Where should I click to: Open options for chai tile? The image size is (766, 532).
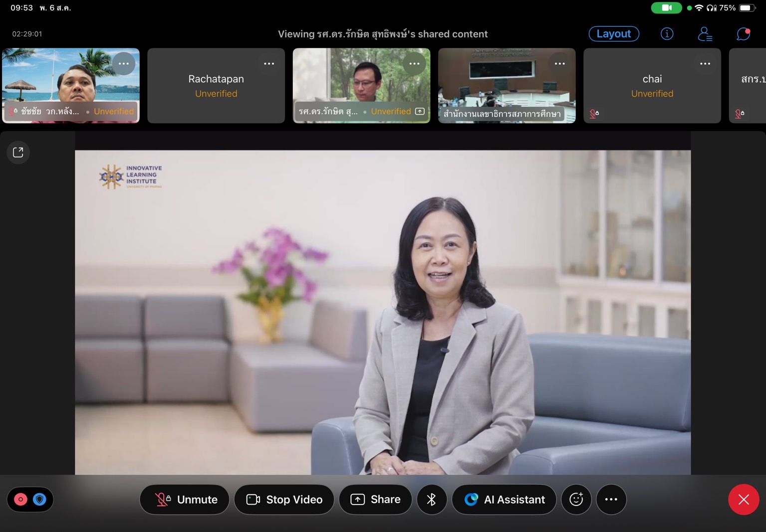[x=705, y=63]
